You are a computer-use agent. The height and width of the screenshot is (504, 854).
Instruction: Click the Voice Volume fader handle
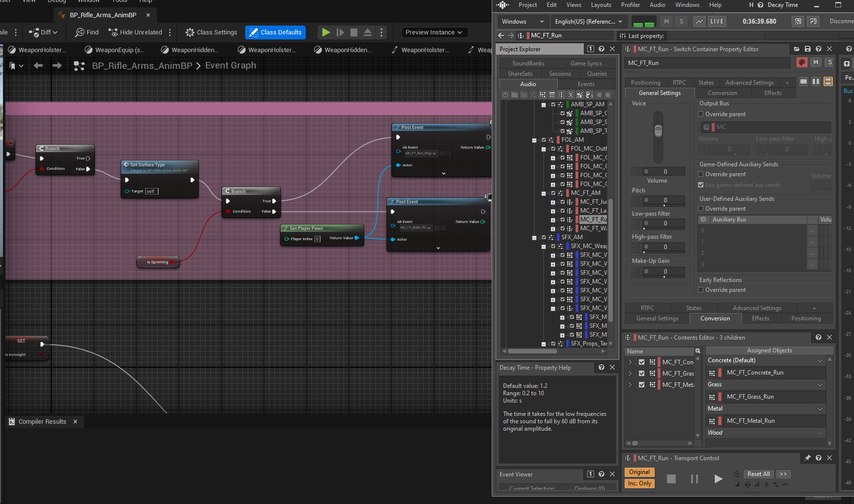(x=658, y=130)
